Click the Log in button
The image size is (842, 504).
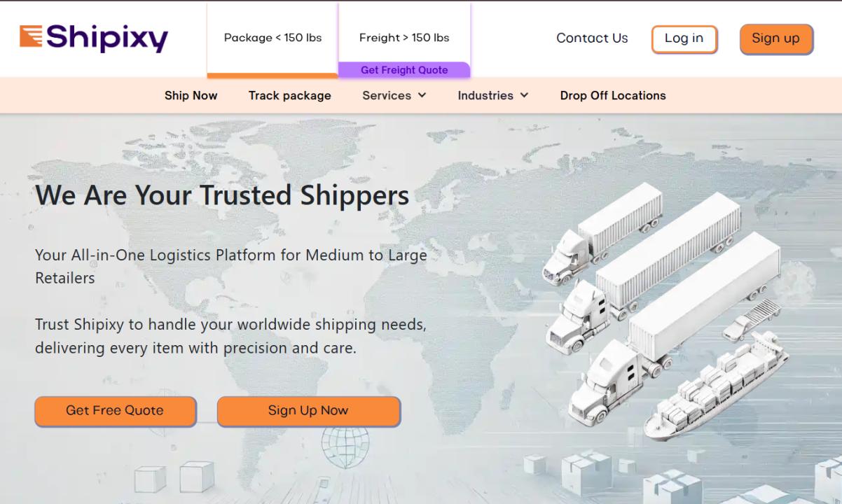pos(684,39)
